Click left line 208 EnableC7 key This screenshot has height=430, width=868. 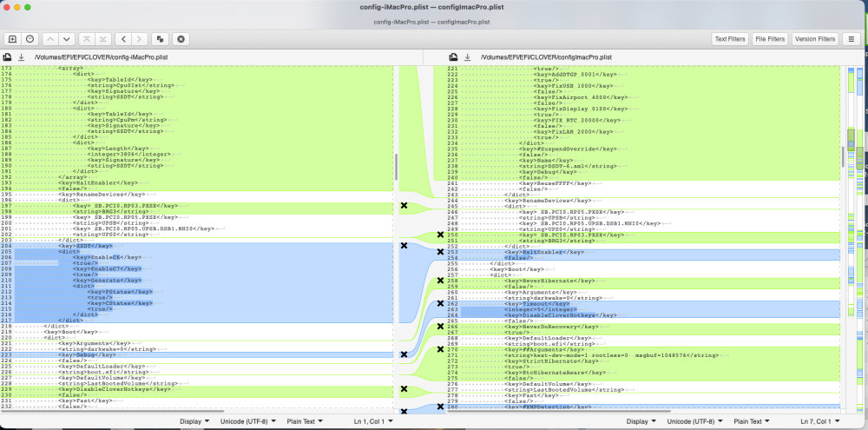click(x=107, y=268)
